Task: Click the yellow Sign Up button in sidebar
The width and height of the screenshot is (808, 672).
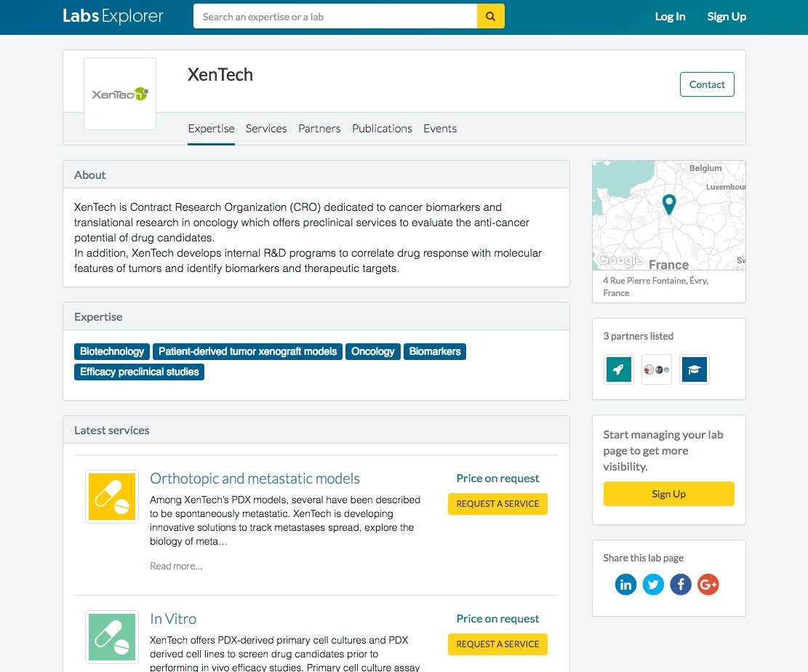Action: click(x=668, y=494)
